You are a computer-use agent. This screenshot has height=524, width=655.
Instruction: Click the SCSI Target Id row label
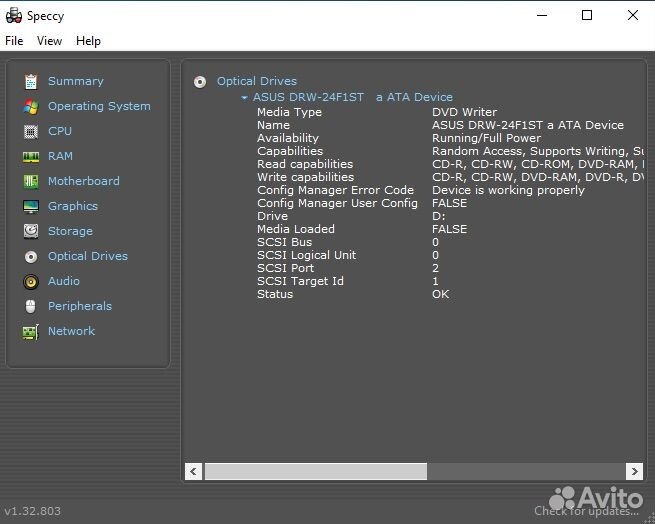300,281
